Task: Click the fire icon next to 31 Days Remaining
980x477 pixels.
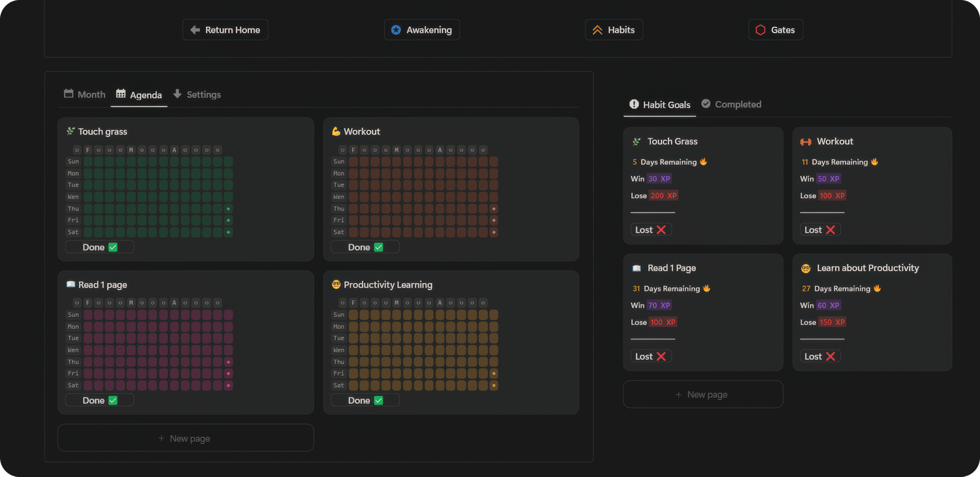Action: pyautogui.click(x=706, y=288)
